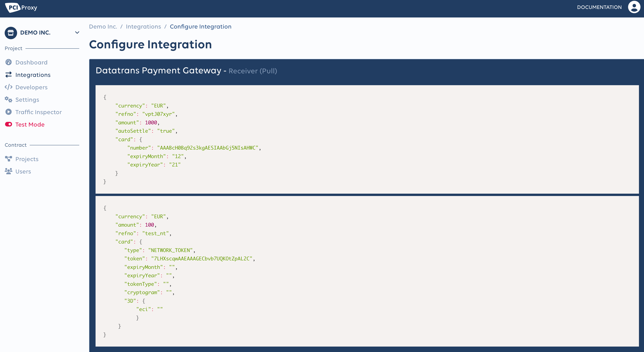Go to Integrations in the sidebar
This screenshot has width=644, height=352.
[x=33, y=75]
